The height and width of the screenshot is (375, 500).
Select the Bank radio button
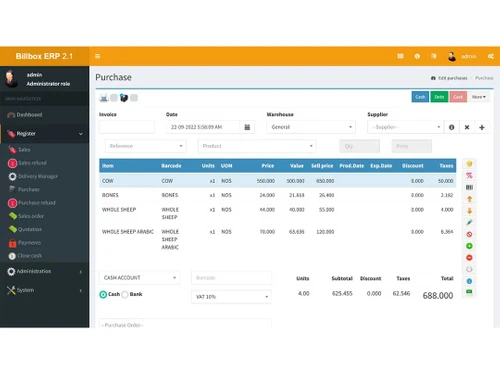(125, 294)
